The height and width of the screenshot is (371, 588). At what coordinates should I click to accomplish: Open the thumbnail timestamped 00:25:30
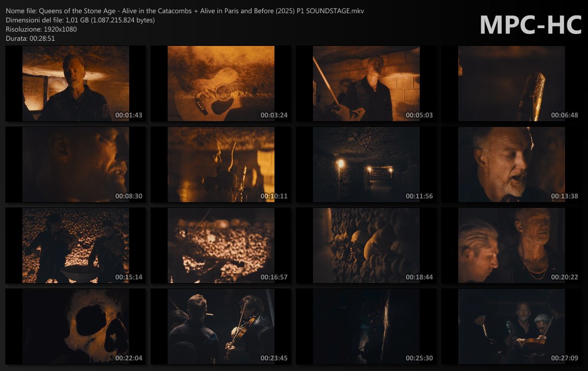[x=366, y=327]
